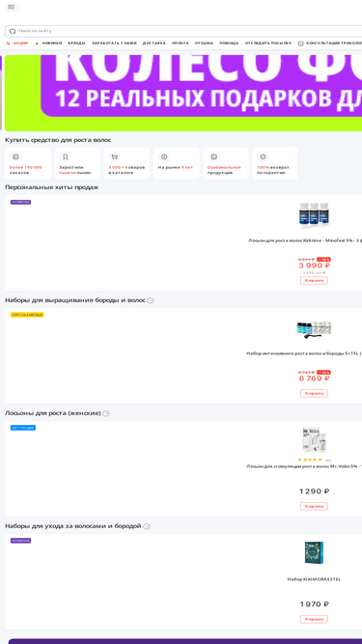Image resolution: width=362 pixels, height=644 pixels.
Task: Click the search magnifier icon
Action: point(13,31)
